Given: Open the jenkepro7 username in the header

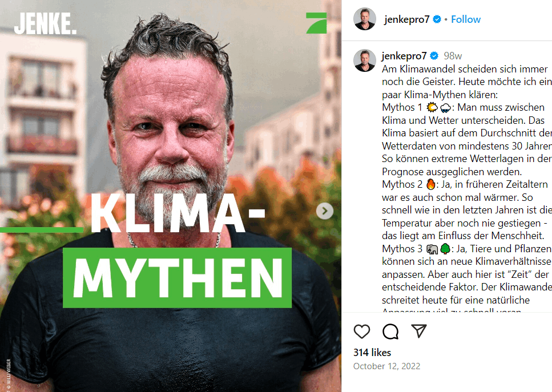Looking at the screenshot, I should pos(406,19).
